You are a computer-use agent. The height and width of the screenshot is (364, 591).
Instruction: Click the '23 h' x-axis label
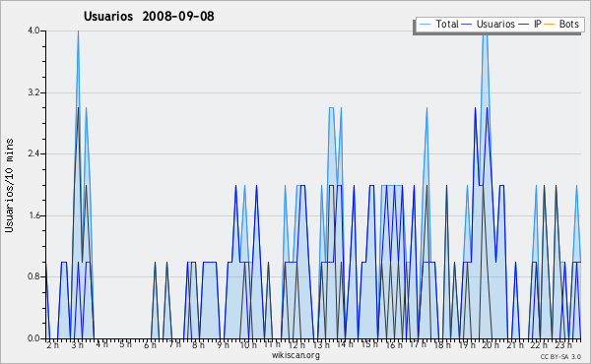click(x=563, y=344)
